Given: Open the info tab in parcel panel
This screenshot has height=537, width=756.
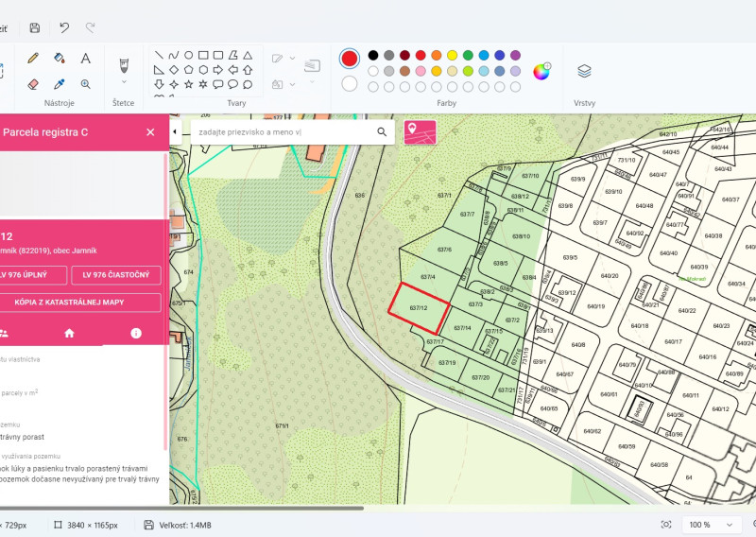Looking at the screenshot, I should click(136, 333).
